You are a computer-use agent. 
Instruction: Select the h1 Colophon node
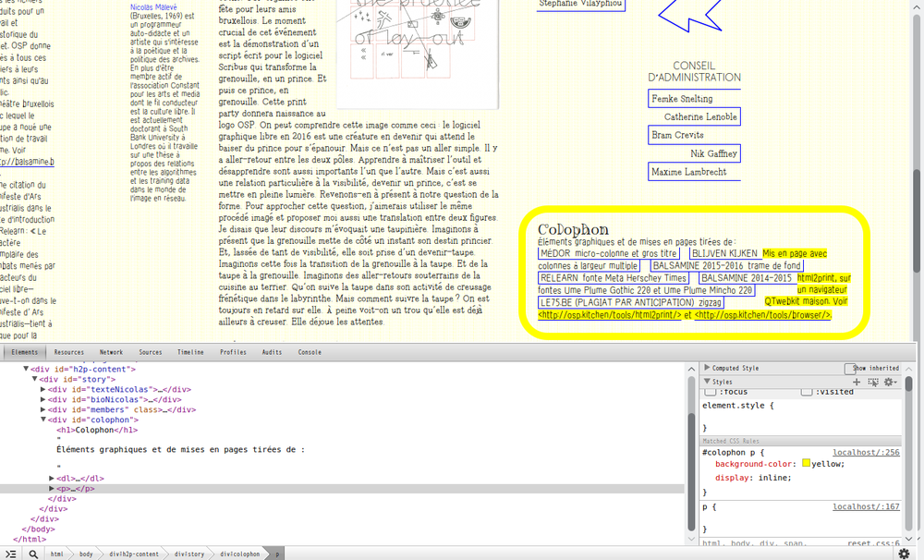click(85, 430)
